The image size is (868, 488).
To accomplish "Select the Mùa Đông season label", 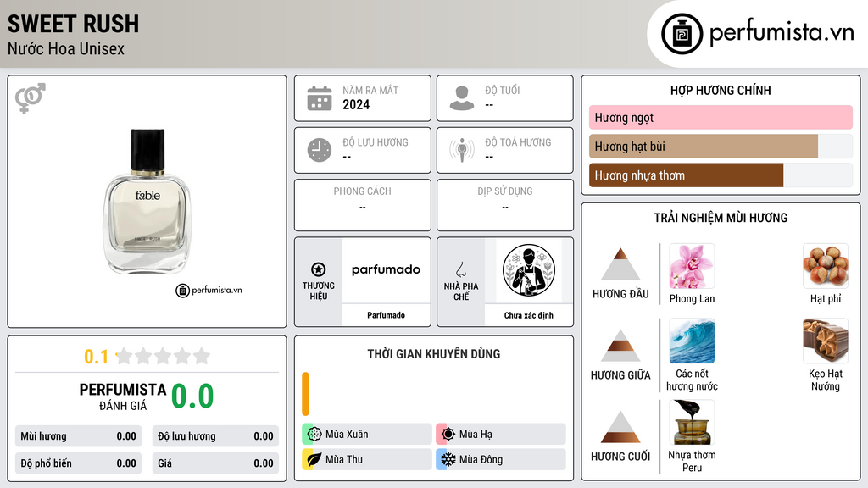I will pos(481,459).
